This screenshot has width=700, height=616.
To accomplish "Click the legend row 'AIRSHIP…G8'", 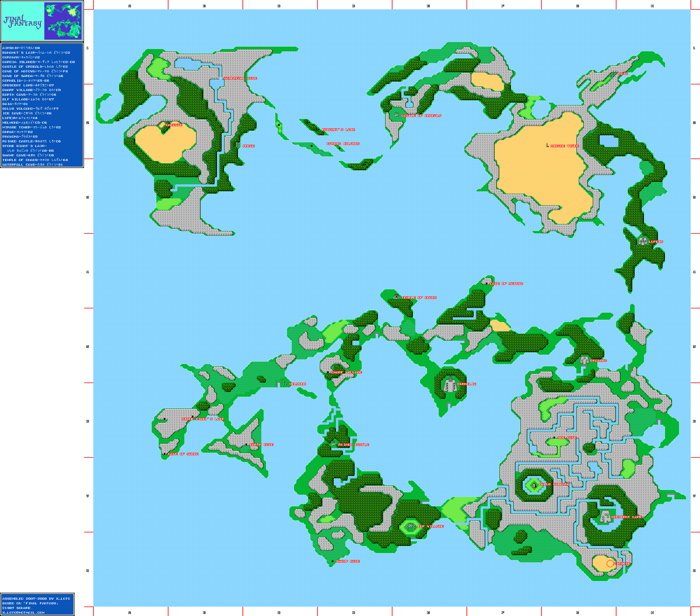I will pyautogui.click(x=21, y=48).
